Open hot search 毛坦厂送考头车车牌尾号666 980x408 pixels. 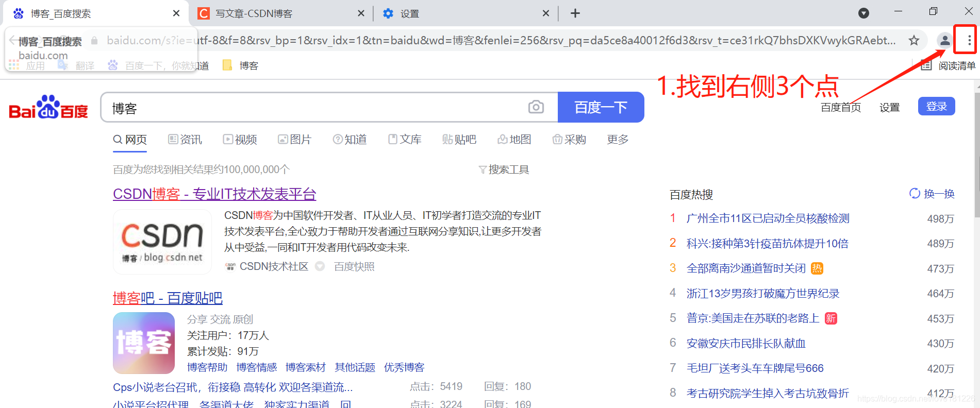coord(755,368)
